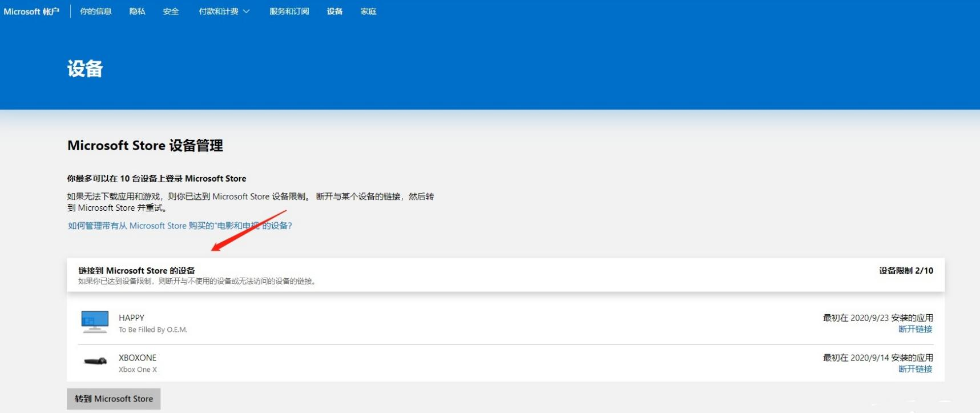Click the 链接到 Microsoft Store 的设备 header

tap(136, 271)
